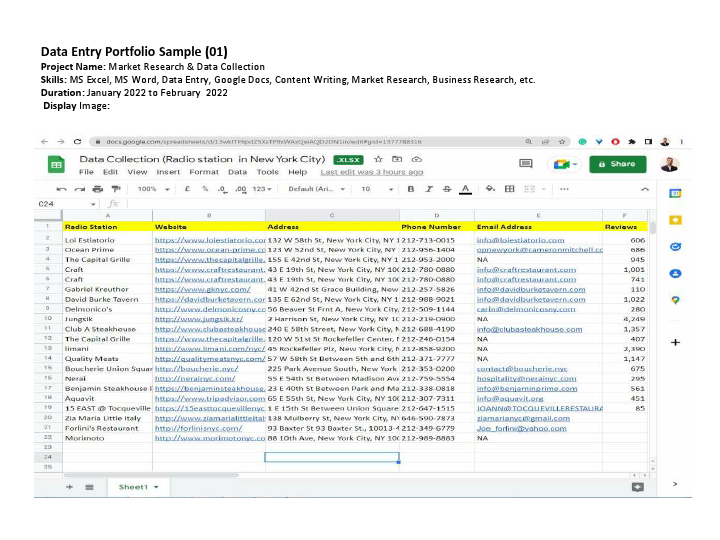The height and width of the screenshot is (540, 720).
Task: Open the Borders tool
Action: tap(509, 189)
